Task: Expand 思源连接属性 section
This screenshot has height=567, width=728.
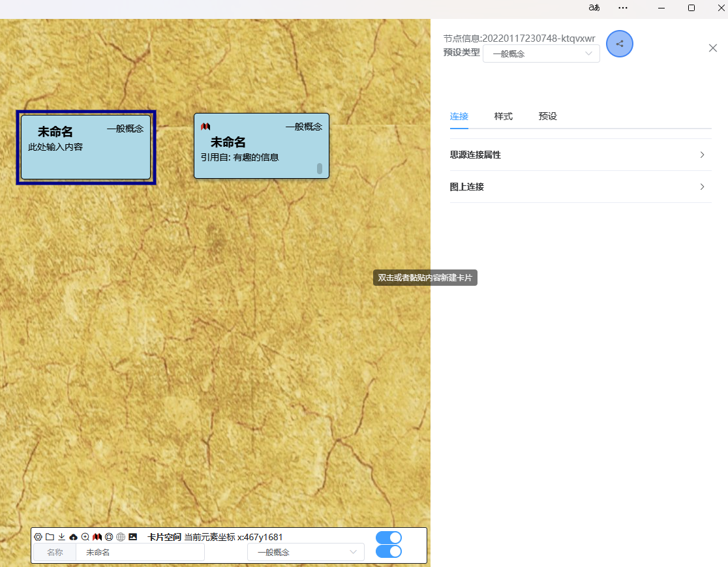Action: pos(581,155)
